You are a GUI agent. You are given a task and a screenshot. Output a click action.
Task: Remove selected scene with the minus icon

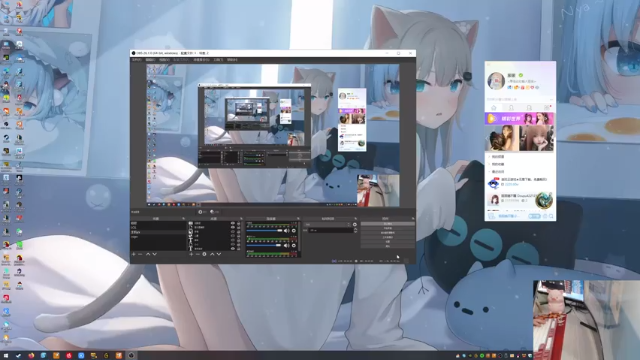pos(140,254)
